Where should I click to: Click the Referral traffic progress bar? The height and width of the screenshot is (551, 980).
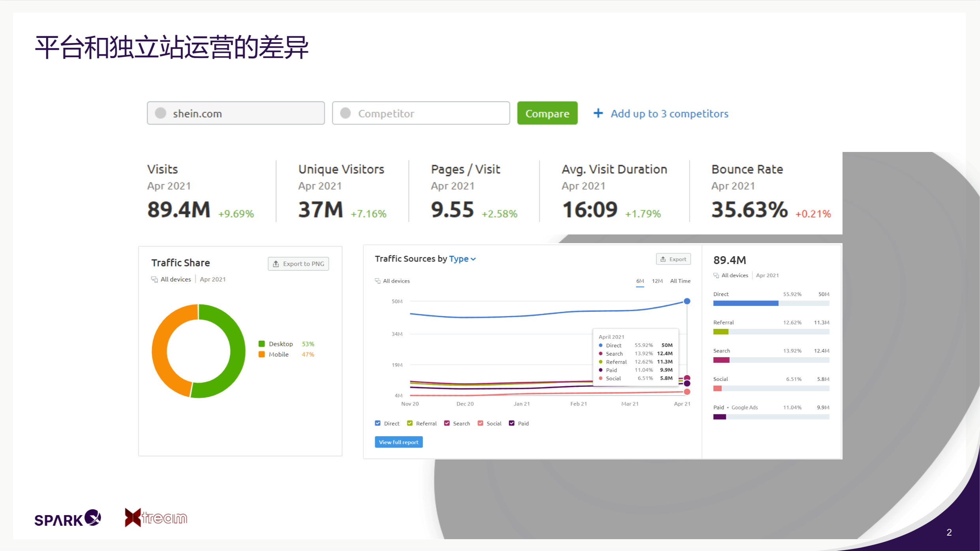click(x=771, y=332)
